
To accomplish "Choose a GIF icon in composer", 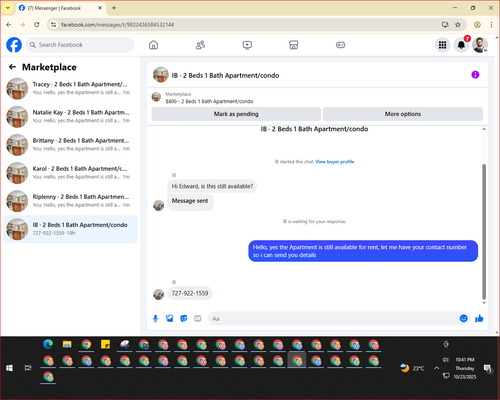I will [x=198, y=319].
